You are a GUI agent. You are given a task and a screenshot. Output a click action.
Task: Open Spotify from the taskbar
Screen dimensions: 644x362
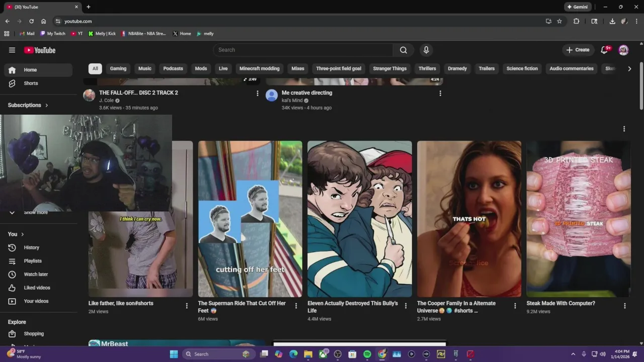pos(367,354)
